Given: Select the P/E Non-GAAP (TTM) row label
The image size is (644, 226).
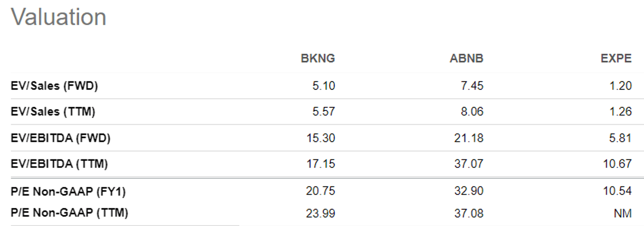Looking at the screenshot, I should (x=69, y=213).
